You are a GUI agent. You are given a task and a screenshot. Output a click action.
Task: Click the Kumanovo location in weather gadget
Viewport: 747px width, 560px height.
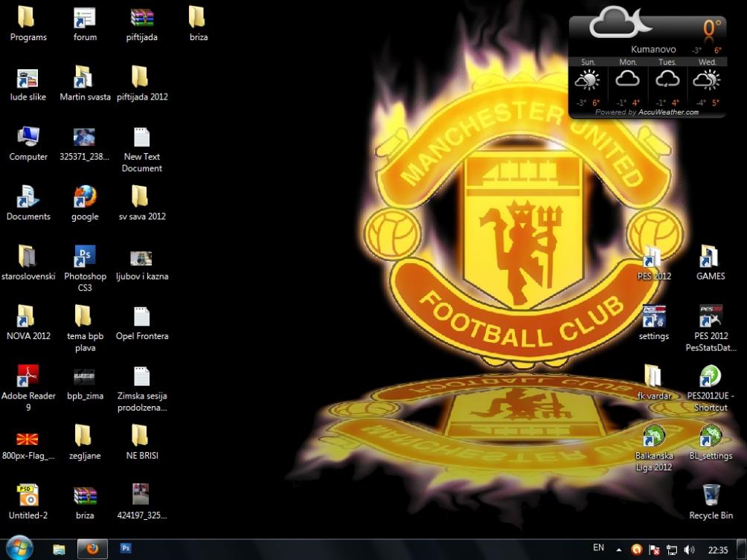coord(653,49)
